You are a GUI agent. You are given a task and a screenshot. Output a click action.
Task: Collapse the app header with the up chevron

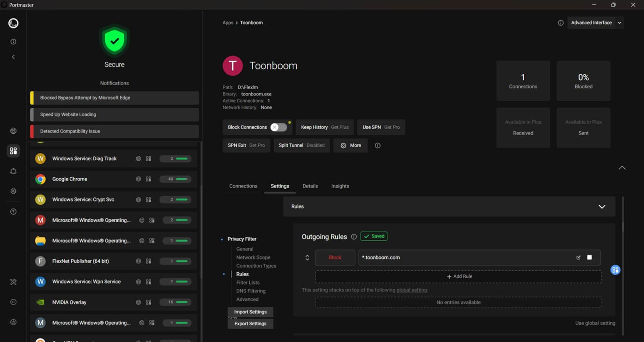[622, 168]
